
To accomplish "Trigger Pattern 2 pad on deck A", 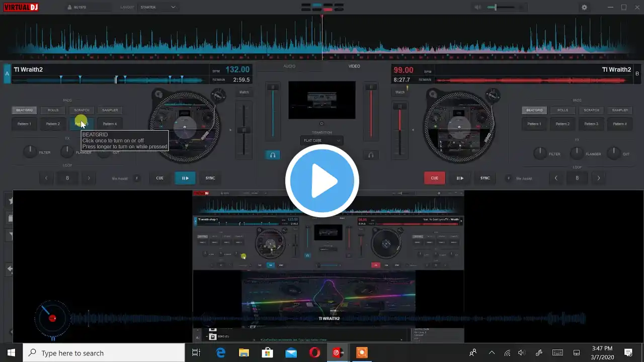I will point(53,124).
